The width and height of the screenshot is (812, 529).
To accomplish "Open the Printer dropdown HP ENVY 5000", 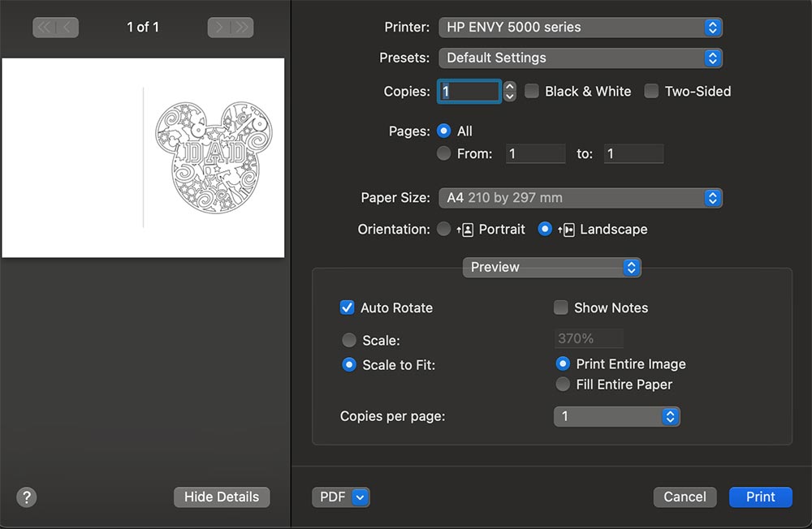I will click(580, 28).
